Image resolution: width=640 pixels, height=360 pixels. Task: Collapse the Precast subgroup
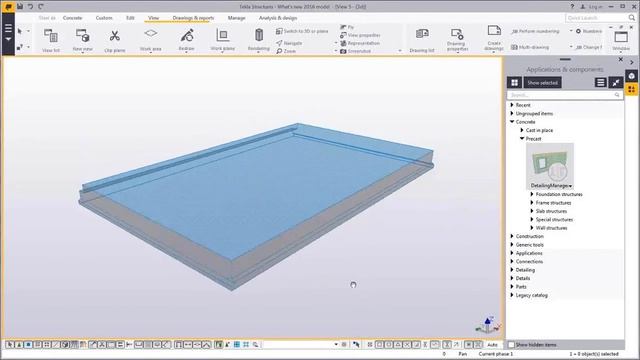(x=522, y=139)
